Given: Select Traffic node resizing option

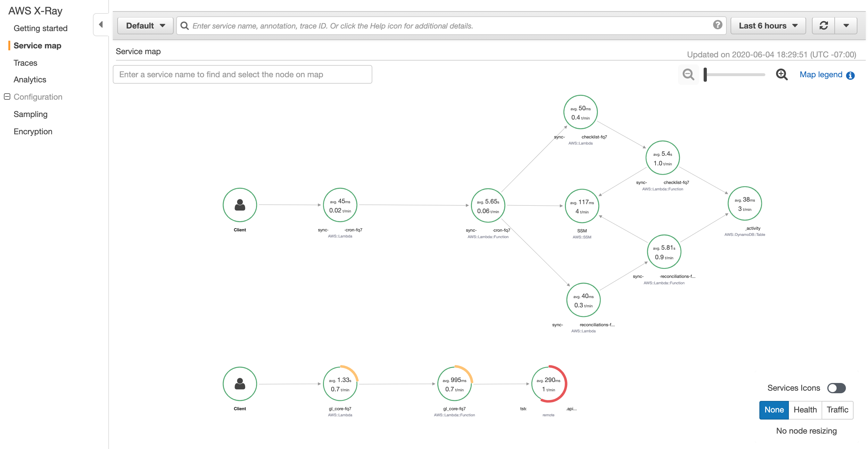Looking at the screenshot, I should point(837,410).
